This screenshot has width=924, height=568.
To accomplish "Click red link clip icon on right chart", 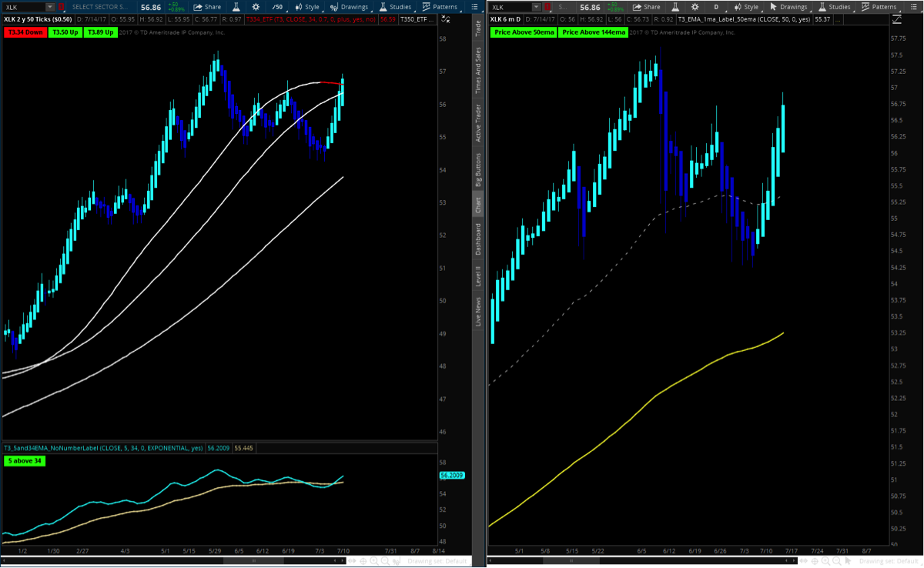I will click(548, 7).
